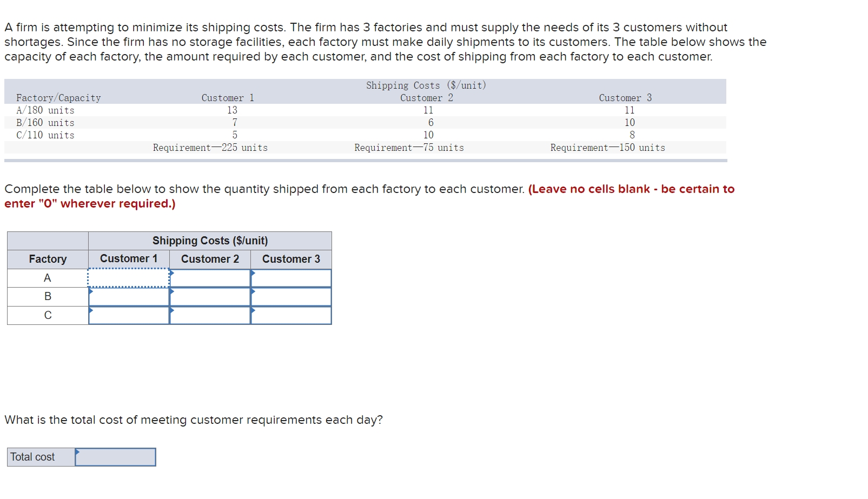Select Factory A Customer 2 input cell
868x499 pixels.
click(210, 278)
